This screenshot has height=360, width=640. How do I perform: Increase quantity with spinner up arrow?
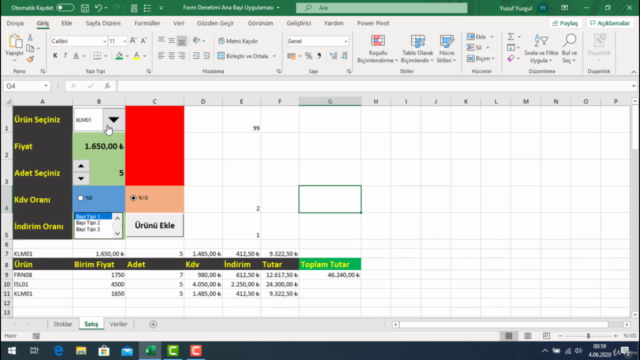(81, 166)
